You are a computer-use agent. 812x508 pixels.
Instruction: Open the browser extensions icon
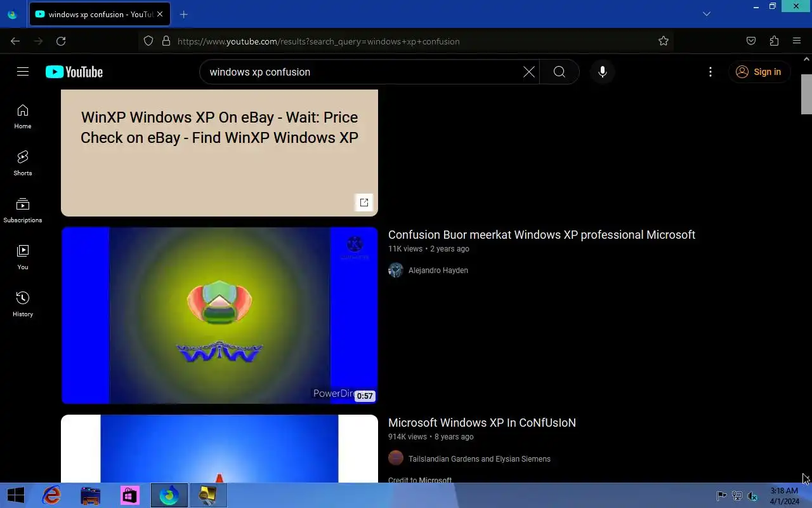click(774, 41)
